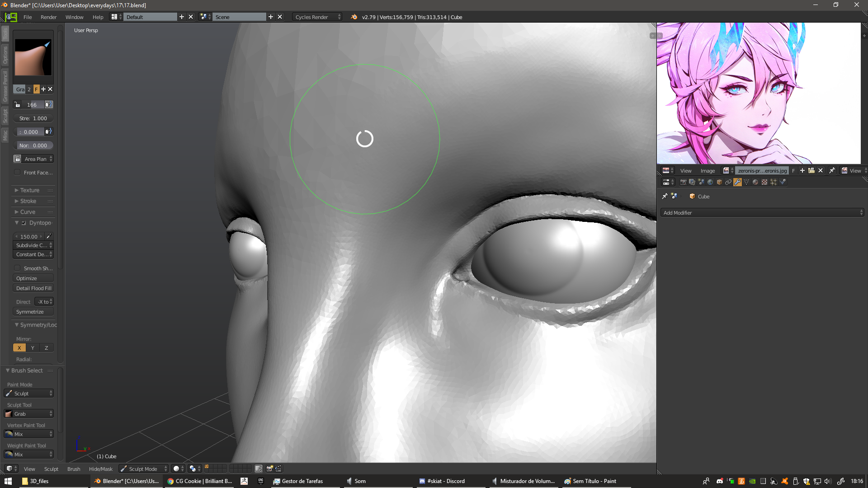Toggle X mirror symmetry button
This screenshot has width=868, height=488.
(19, 347)
